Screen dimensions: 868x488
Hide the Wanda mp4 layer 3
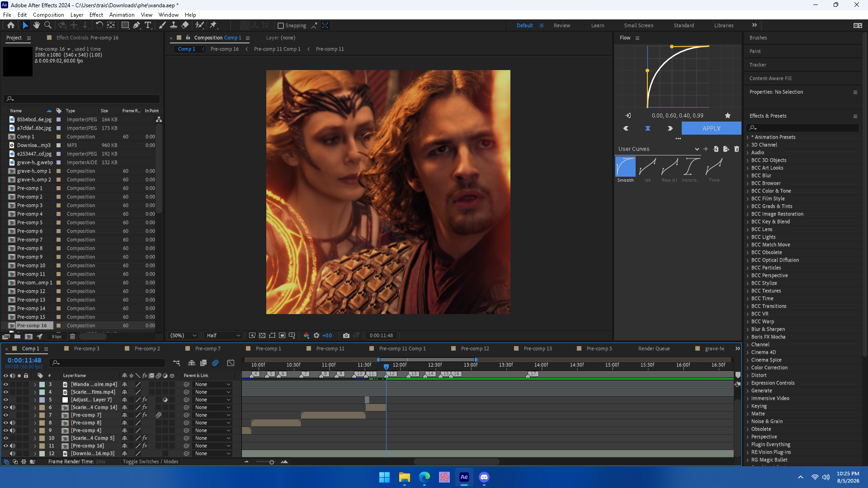pos(5,385)
